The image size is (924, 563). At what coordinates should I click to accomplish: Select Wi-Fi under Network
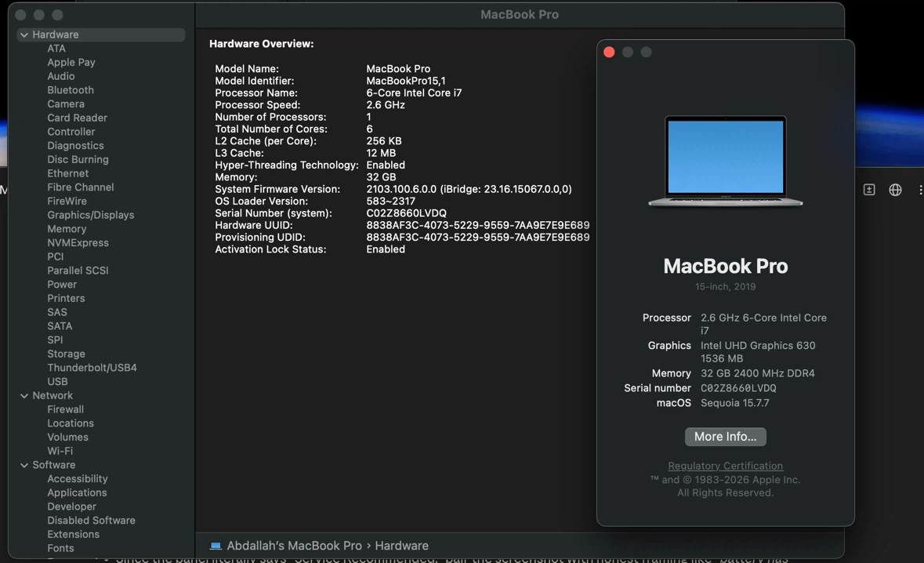pos(60,451)
